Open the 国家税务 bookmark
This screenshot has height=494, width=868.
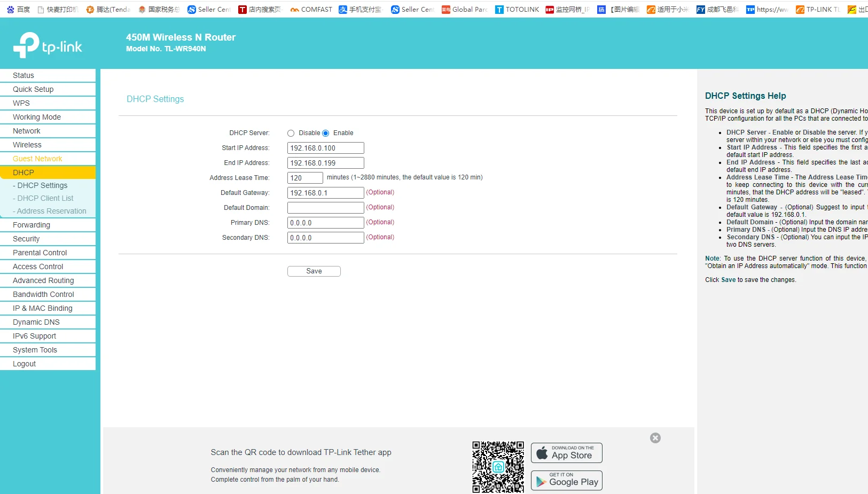click(x=159, y=10)
